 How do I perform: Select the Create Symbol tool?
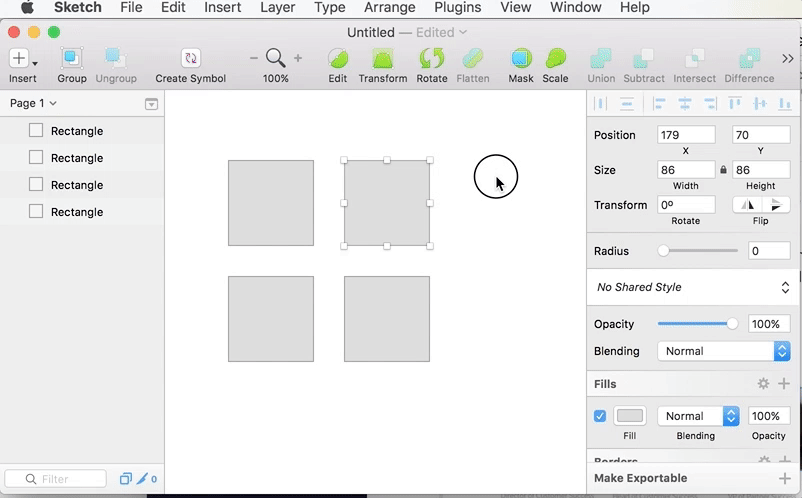[x=190, y=58]
